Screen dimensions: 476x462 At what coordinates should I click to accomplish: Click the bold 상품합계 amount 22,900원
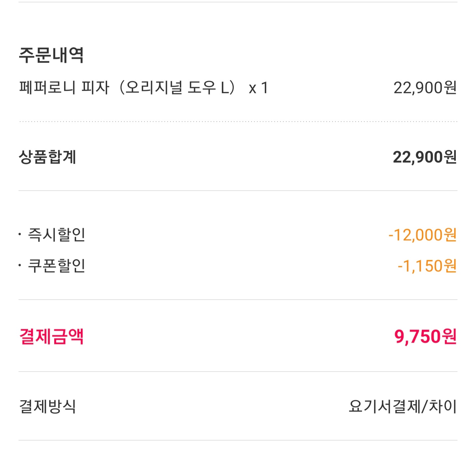(424, 157)
